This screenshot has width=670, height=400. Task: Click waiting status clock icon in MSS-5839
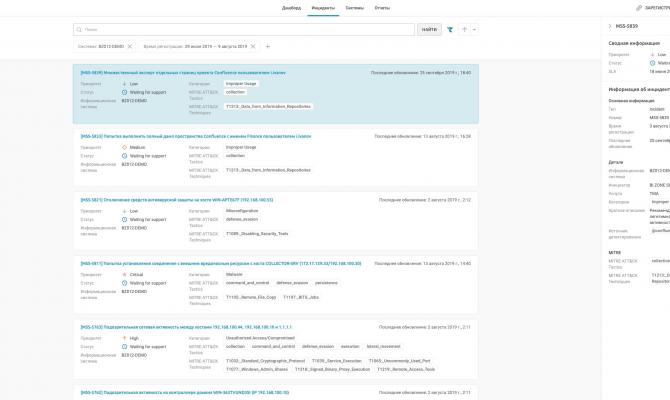click(x=124, y=92)
